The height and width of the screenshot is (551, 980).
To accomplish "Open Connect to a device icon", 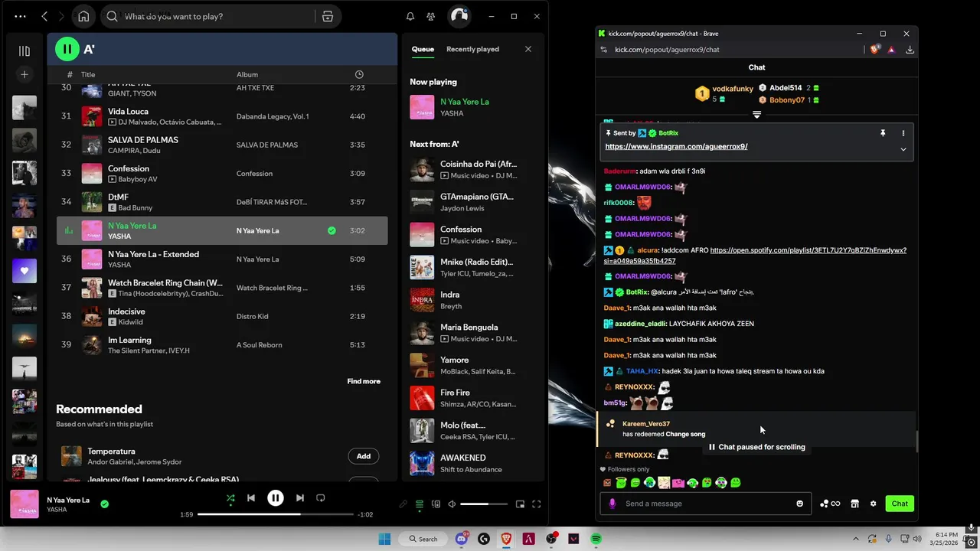I will pyautogui.click(x=436, y=504).
